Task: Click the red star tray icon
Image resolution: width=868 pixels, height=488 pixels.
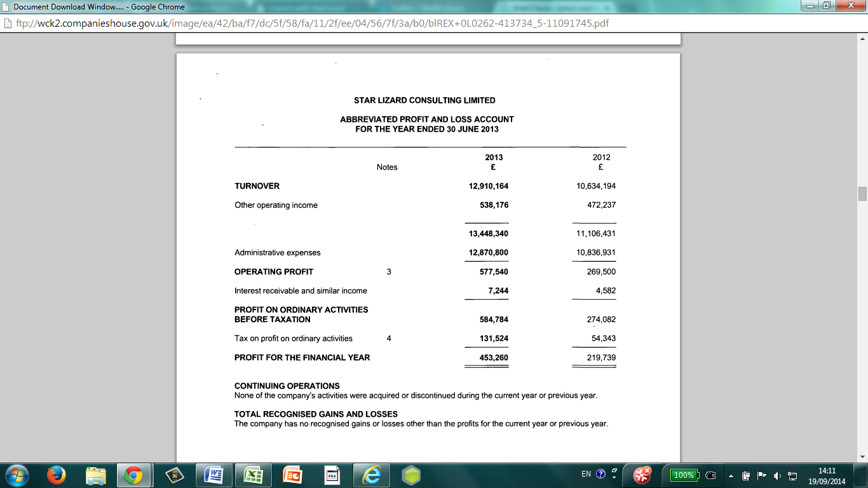Action: [x=642, y=475]
